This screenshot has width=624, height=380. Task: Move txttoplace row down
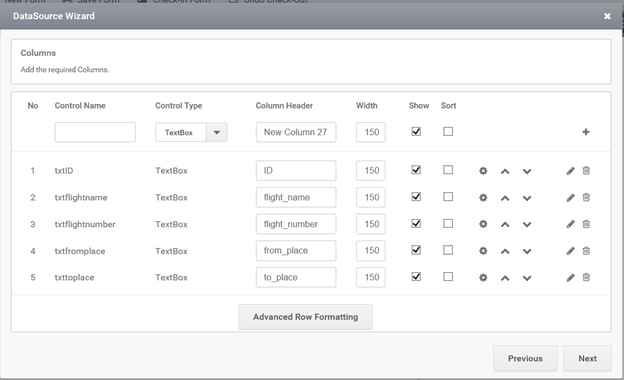coord(527,278)
